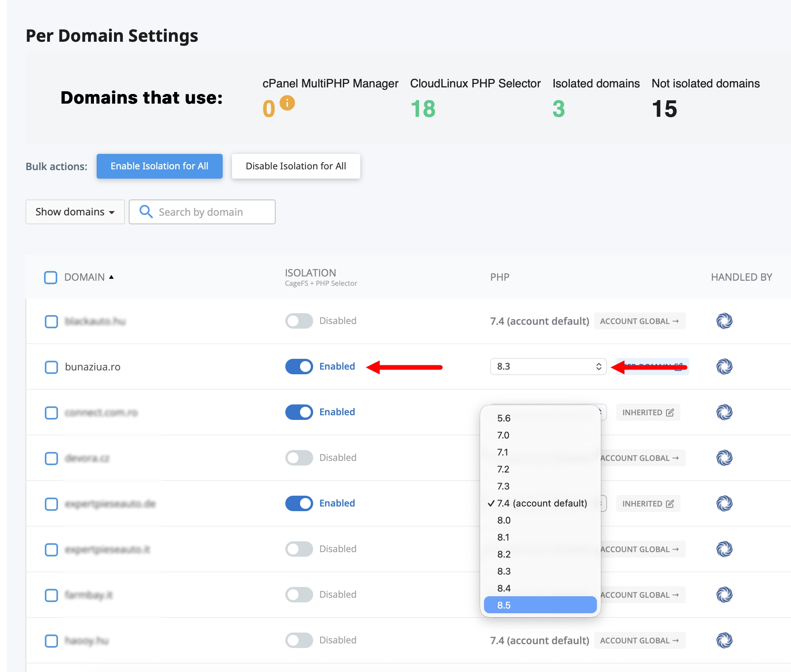This screenshot has width=791, height=672.
Task: Click Disable Isolation for All button
Action: (296, 166)
